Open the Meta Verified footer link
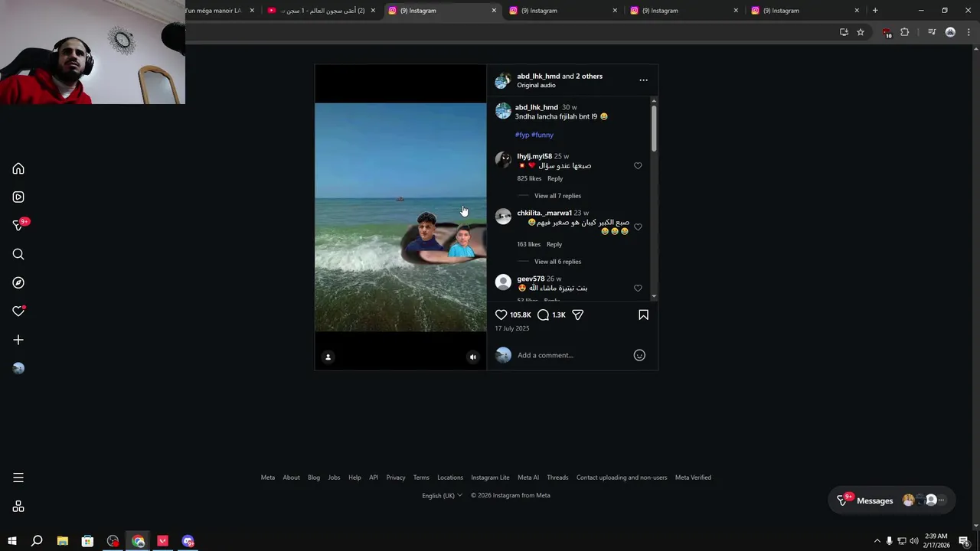 tap(693, 478)
